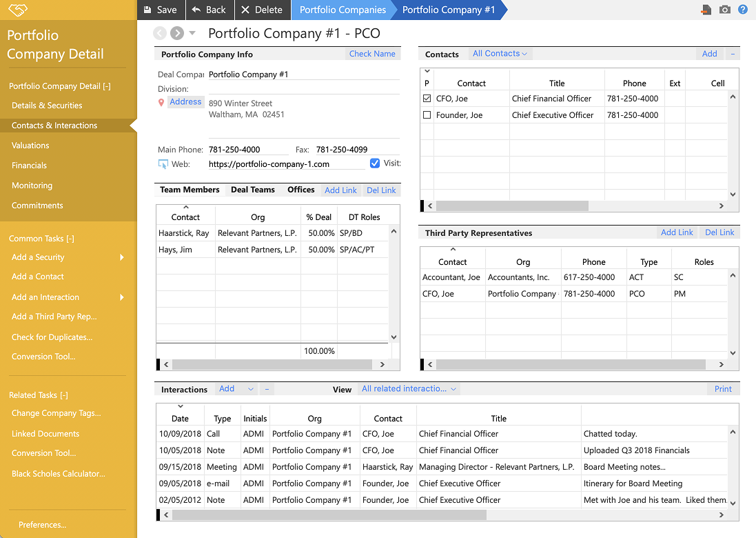Viewport: 756px width, 538px height.
Task: Click the Check Name button
Action: click(372, 54)
